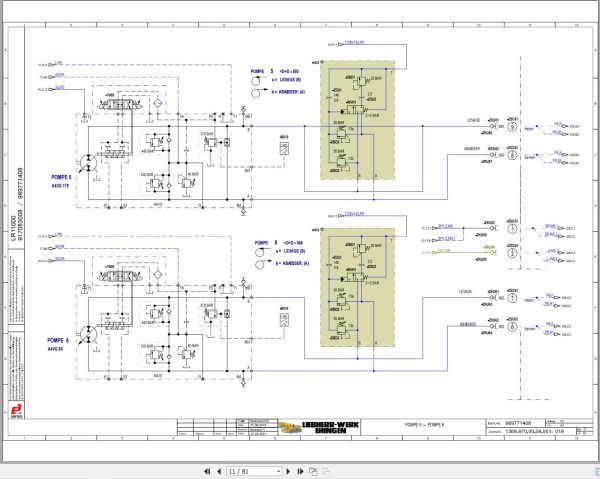Click the 'b = ABAISSER (A)' legend for POMPE 6
This screenshot has height=479, width=600.
click(x=290, y=263)
